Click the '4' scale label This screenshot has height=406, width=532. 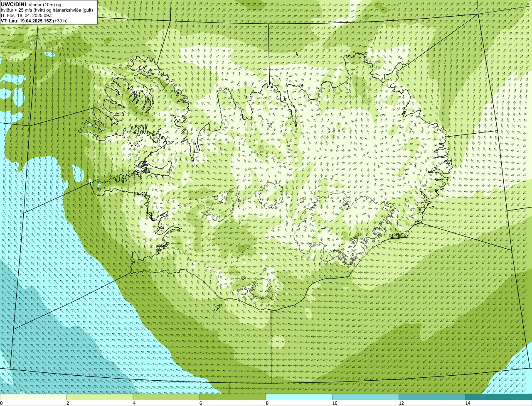[134, 403]
